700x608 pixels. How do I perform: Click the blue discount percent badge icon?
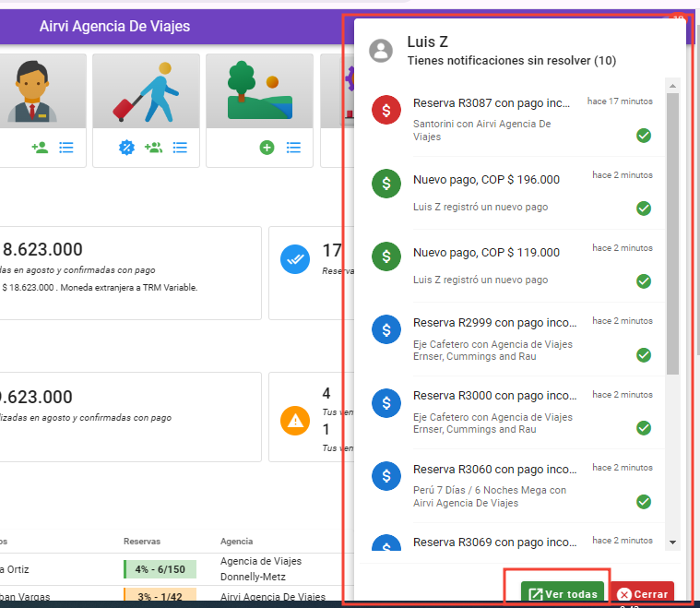[127, 147]
